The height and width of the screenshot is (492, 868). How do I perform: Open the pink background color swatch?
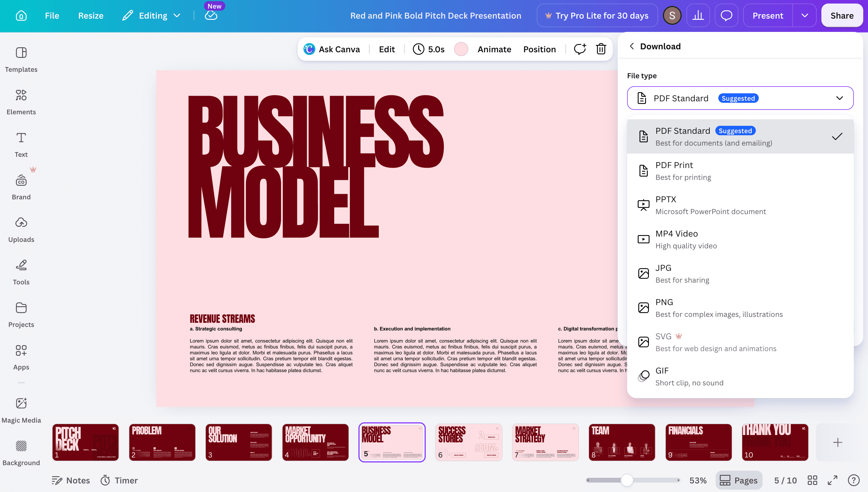coord(461,49)
